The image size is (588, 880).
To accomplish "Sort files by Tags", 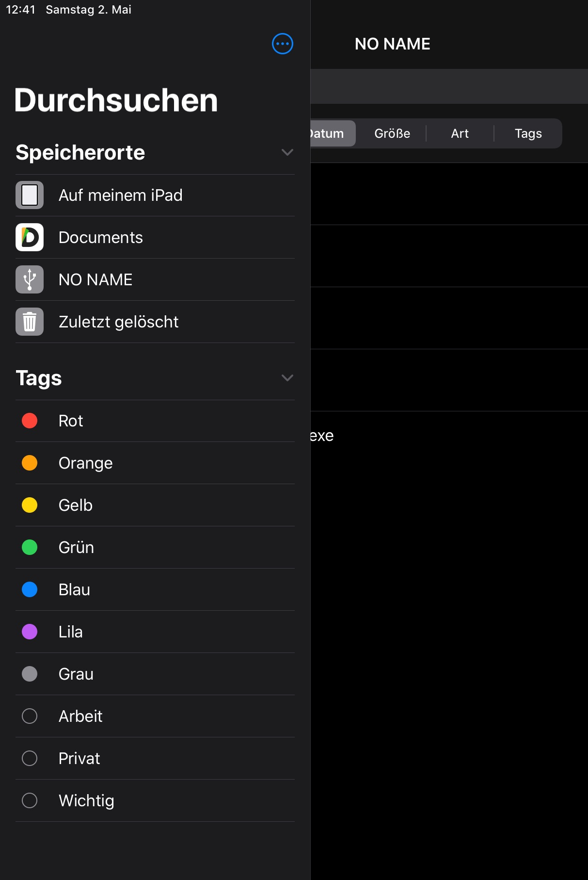I will click(528, 133).
